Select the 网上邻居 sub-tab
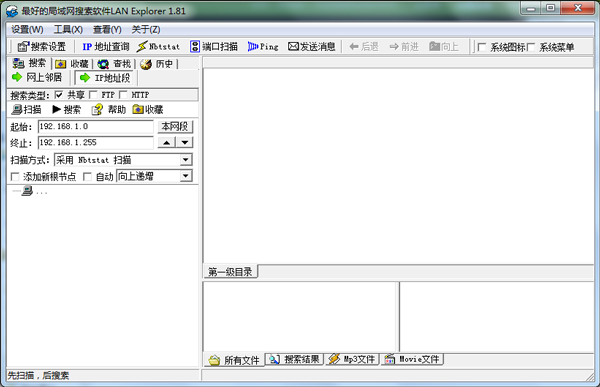The width and height of the screenshot is (600, 387). [x=37, y=78]
